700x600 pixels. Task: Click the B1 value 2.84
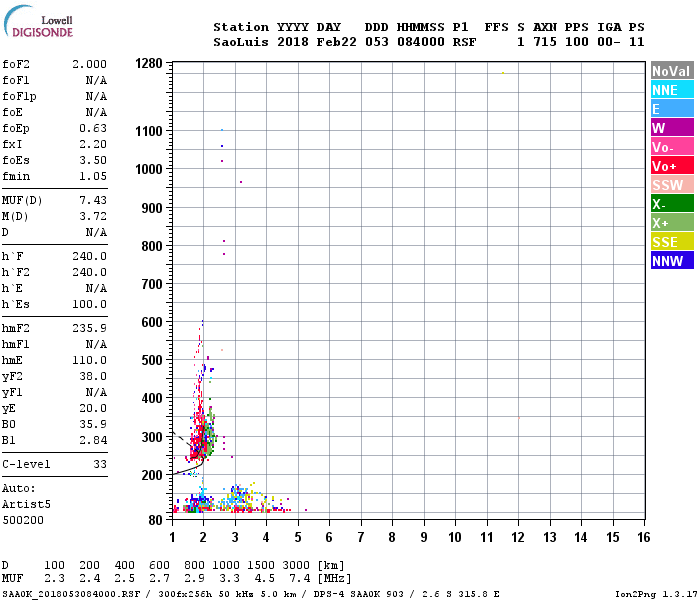pyautogui.click(x=93, y=441)
